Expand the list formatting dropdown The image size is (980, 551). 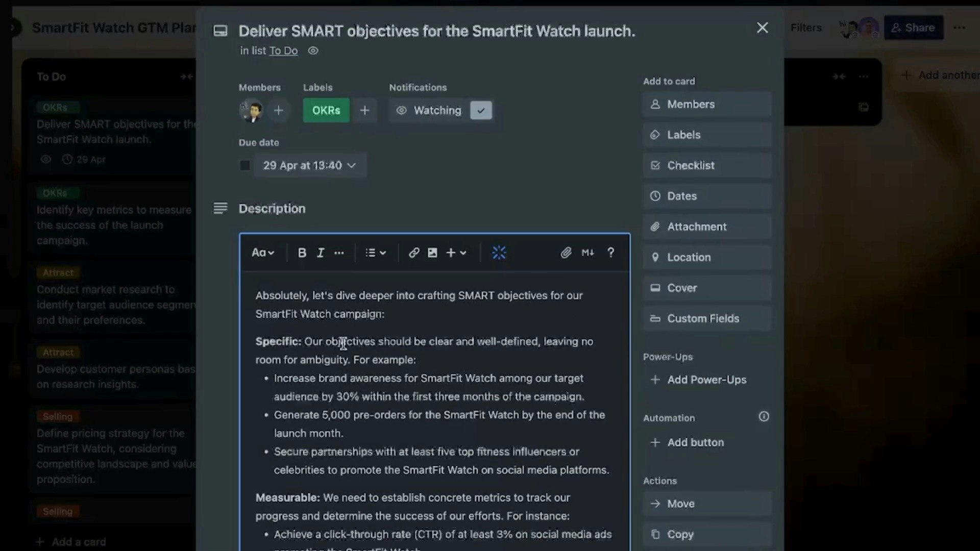(x=376, y=253)
